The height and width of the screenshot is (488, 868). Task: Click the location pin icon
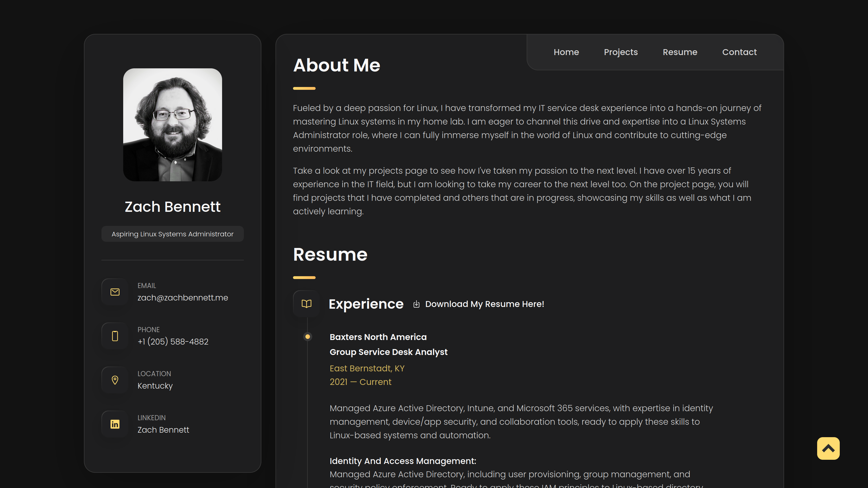coord(115,380)
